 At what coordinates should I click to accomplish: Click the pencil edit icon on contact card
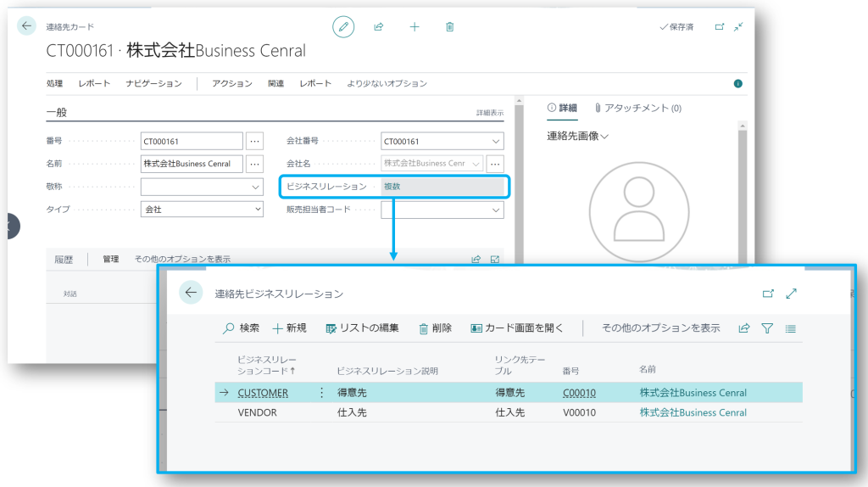343,26
